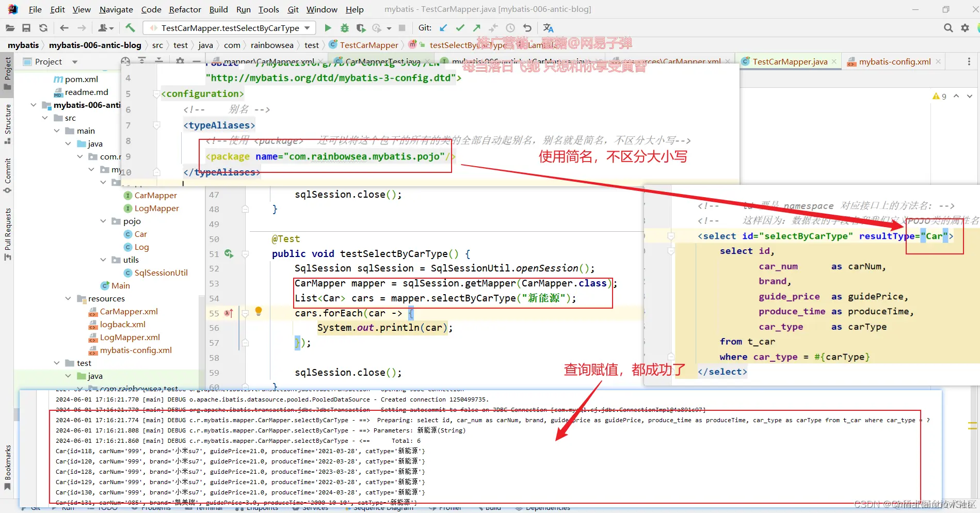The width and height of the screenshot is (980, 513).
Task: Click the user profile icon
Action: coord(105,28)
